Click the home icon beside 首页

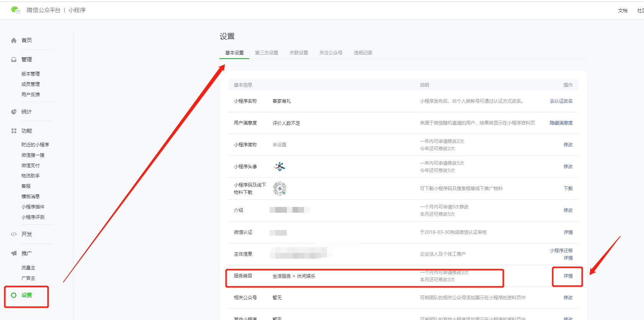click(14, 40)
